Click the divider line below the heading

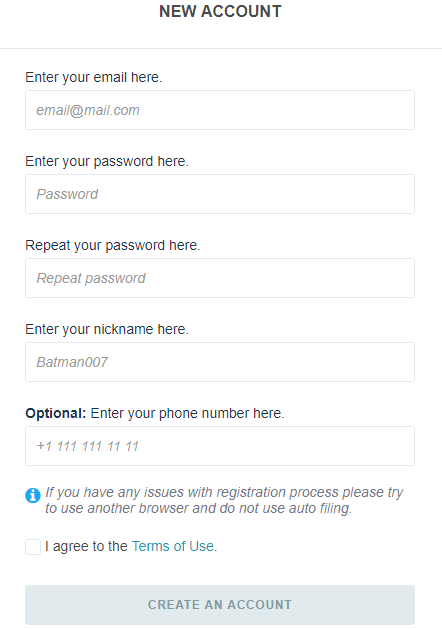pos(221,49)
